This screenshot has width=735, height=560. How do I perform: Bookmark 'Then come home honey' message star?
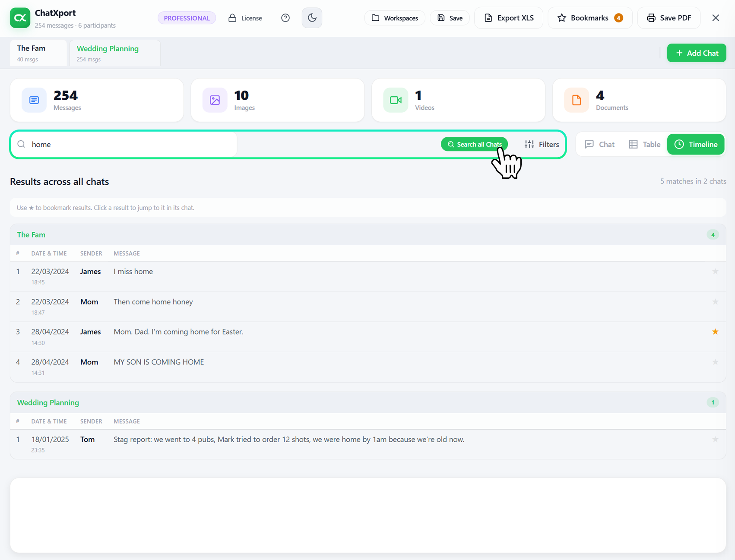[x=715, y=302]
